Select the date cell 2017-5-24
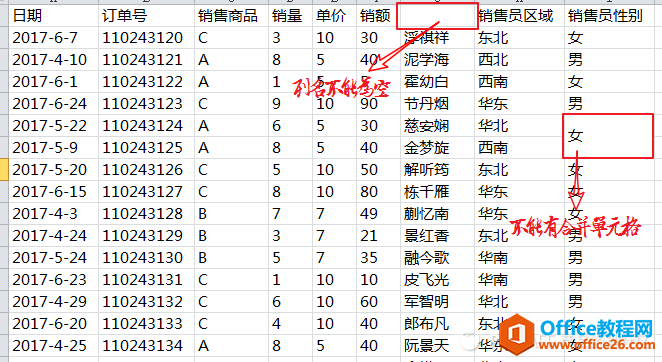662x362 pixels. tap(54, 258)
